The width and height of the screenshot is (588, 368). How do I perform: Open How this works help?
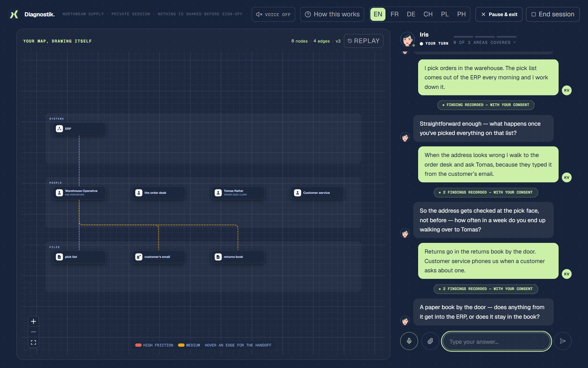[x=332, y=14]
